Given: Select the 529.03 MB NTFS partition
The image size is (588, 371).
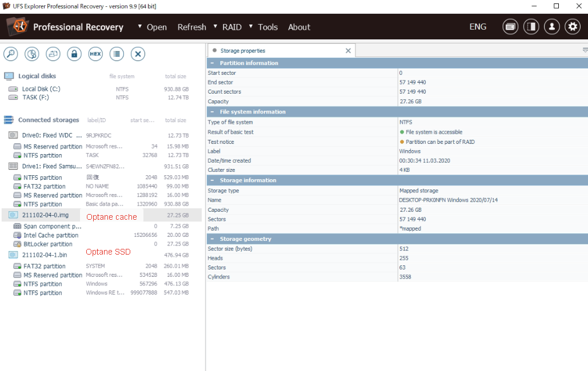Looking at the screenshot, I should click(101, 178).
